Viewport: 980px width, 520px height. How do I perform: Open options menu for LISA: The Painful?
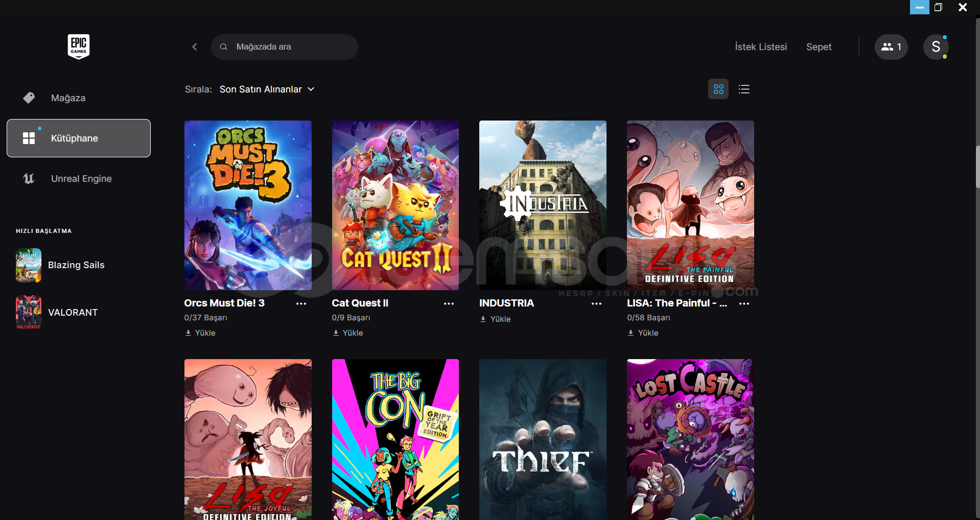(744, 303)
